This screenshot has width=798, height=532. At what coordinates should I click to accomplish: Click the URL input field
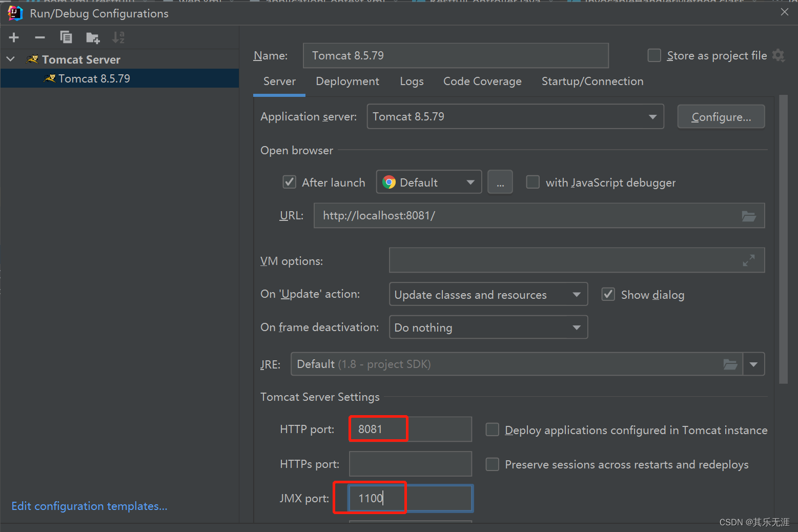click(x=539, y=216)
